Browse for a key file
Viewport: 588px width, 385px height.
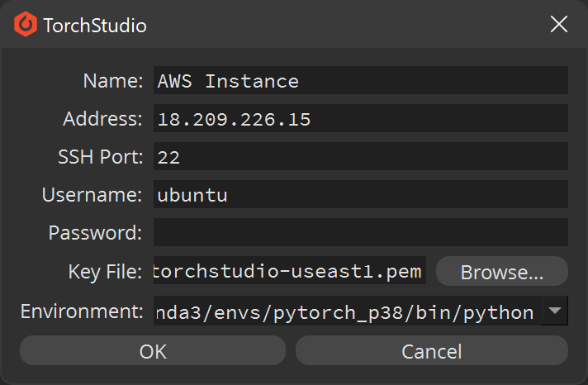pos(502,271)
